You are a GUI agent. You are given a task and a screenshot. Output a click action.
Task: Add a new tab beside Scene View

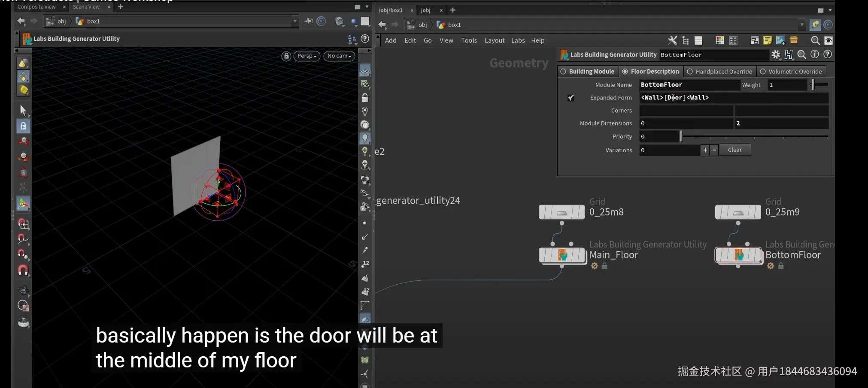pos(121,7)
